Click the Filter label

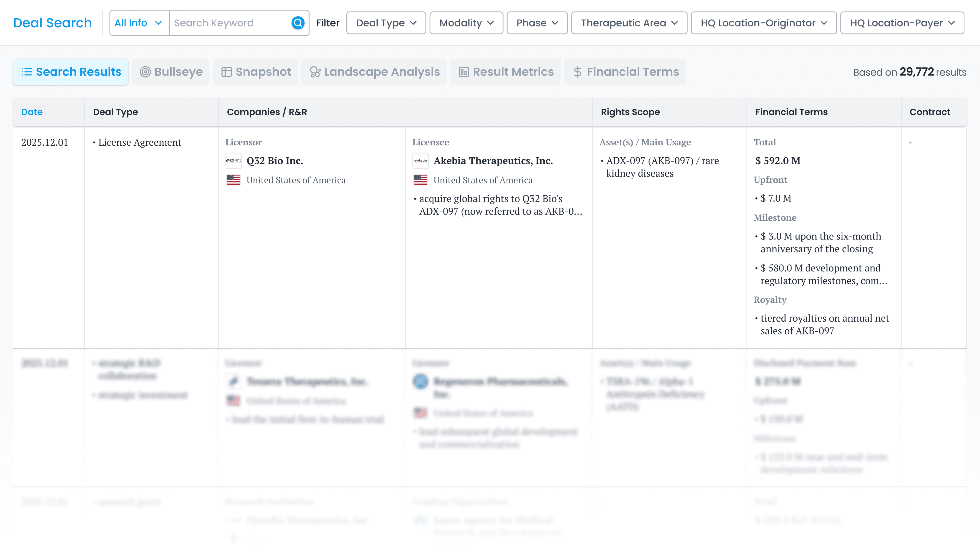327,23
